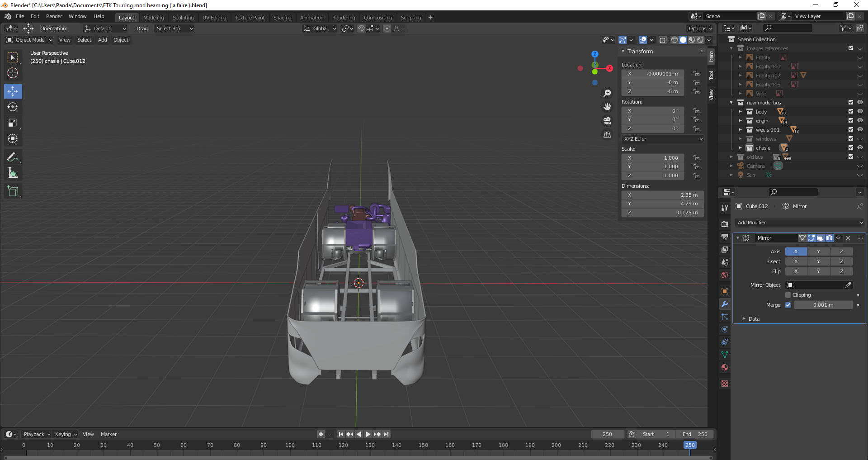Lock the Location X value

pos(697,74)
